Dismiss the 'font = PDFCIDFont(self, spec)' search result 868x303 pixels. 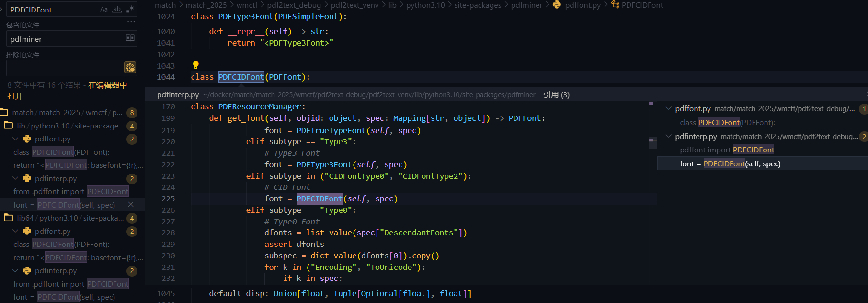pos(131,205)
